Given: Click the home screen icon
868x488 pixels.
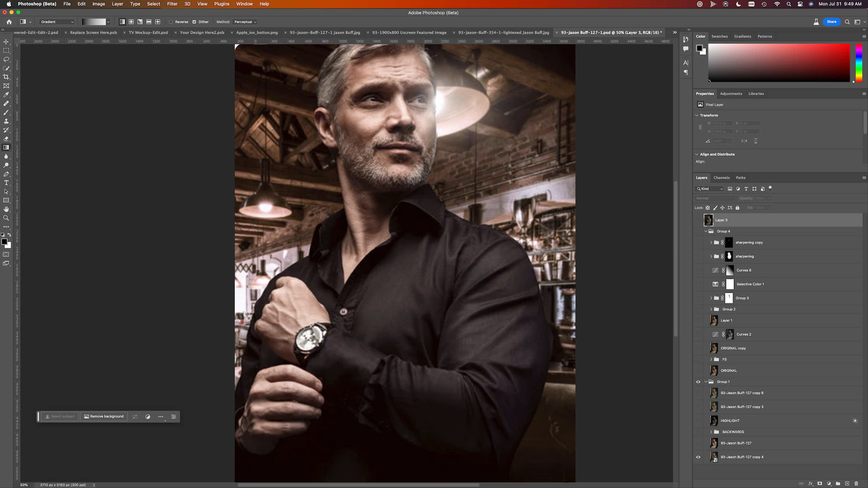Looking at the screenshot, I should 9,22.
